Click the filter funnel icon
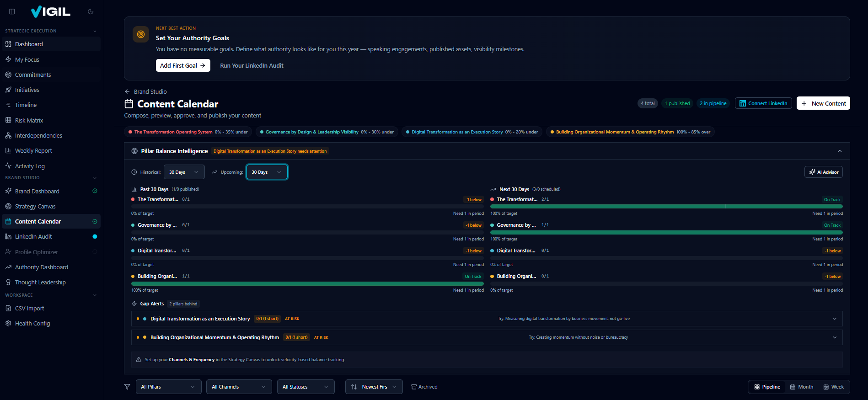Viewport: 868px width, 400px height. [x=127, y=387]
